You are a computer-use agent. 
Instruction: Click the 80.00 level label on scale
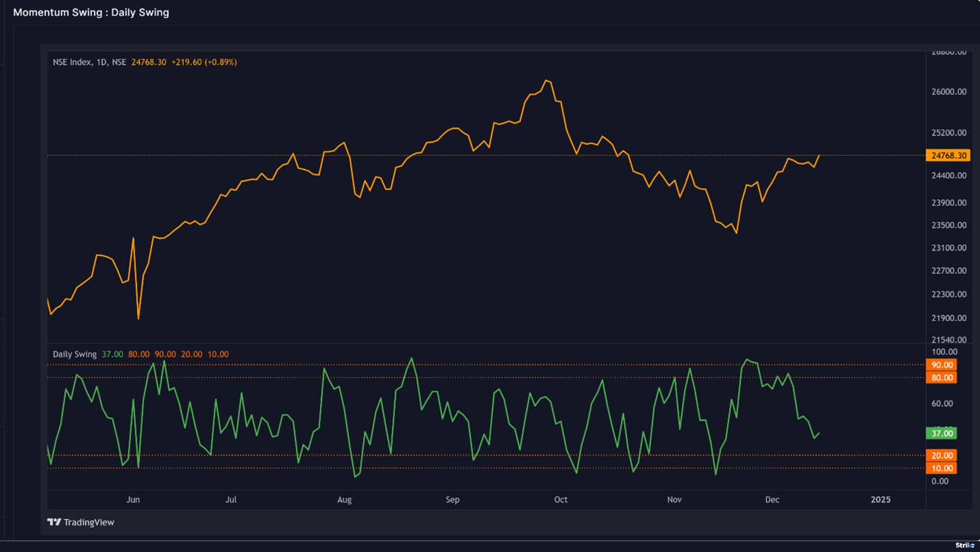pos(942,377)
